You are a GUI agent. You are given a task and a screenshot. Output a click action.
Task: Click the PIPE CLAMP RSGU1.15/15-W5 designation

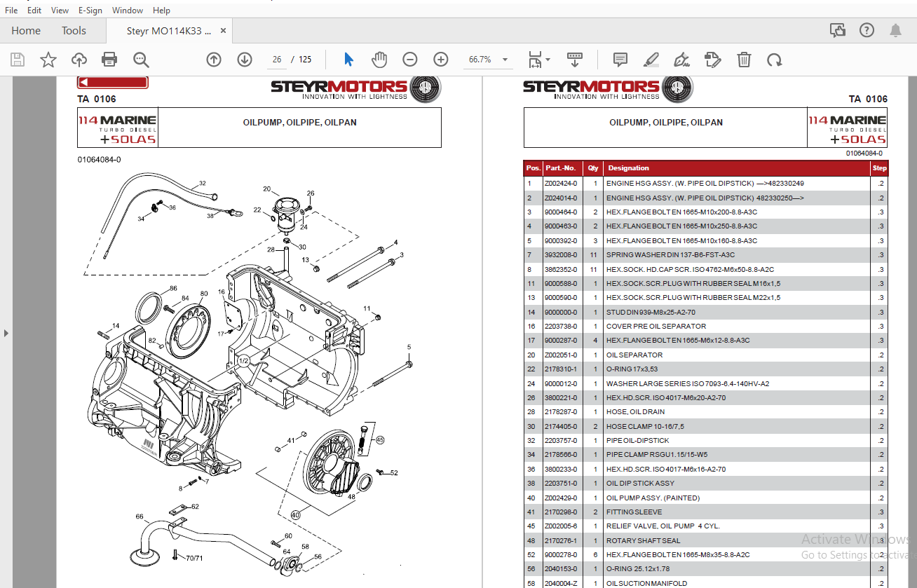click(x=657, y=455)
